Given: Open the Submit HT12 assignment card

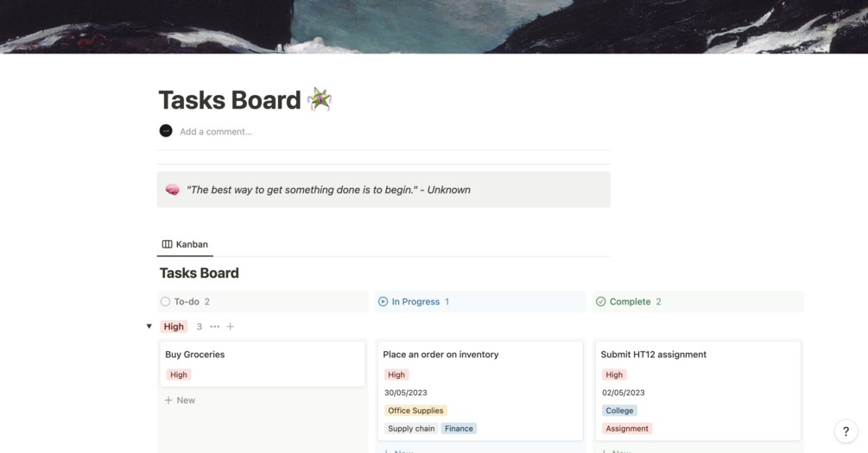Looking at the screenshot, I should point(698,355).
